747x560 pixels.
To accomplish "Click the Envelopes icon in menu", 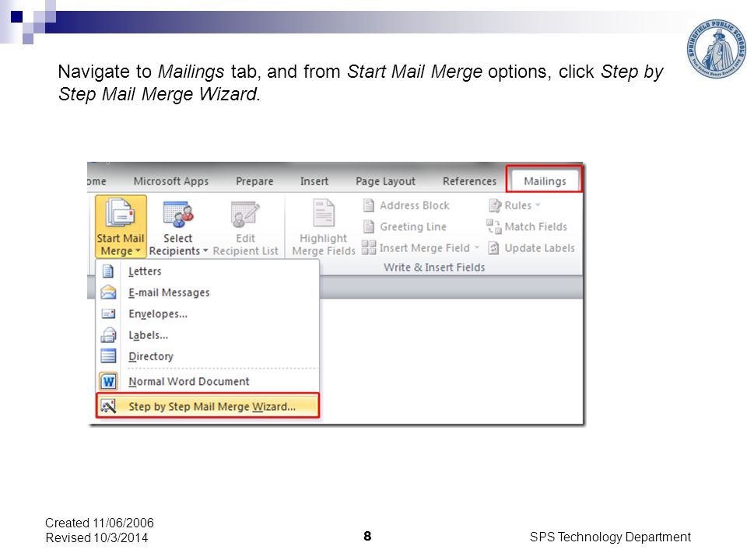I will (x=108, y=313).
